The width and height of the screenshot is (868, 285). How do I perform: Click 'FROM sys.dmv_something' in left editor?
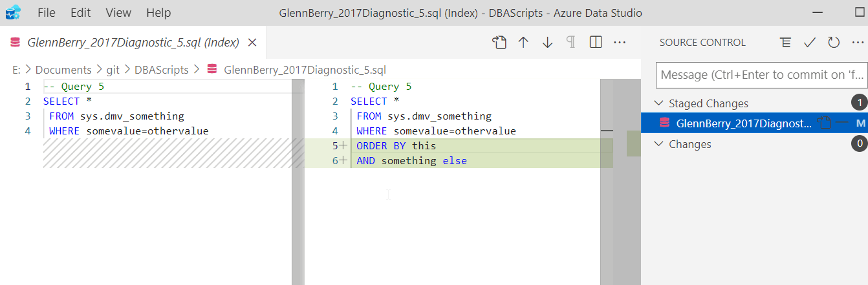tap(116, 116)
